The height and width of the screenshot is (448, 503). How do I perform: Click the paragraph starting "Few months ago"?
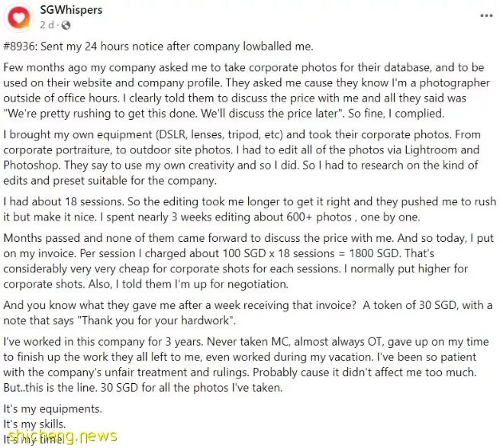247,90
